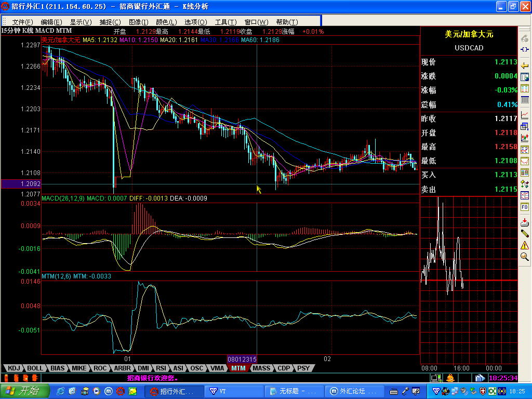This screenshot has width=532, height=399.
Task: Click the Windows 开始 Start button
Action: (25, 391)
